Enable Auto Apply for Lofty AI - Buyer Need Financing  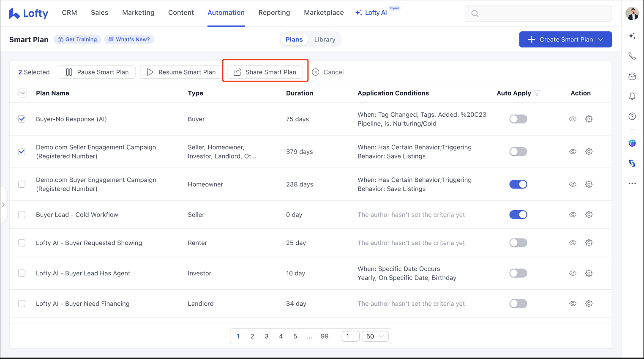point(518,304)
